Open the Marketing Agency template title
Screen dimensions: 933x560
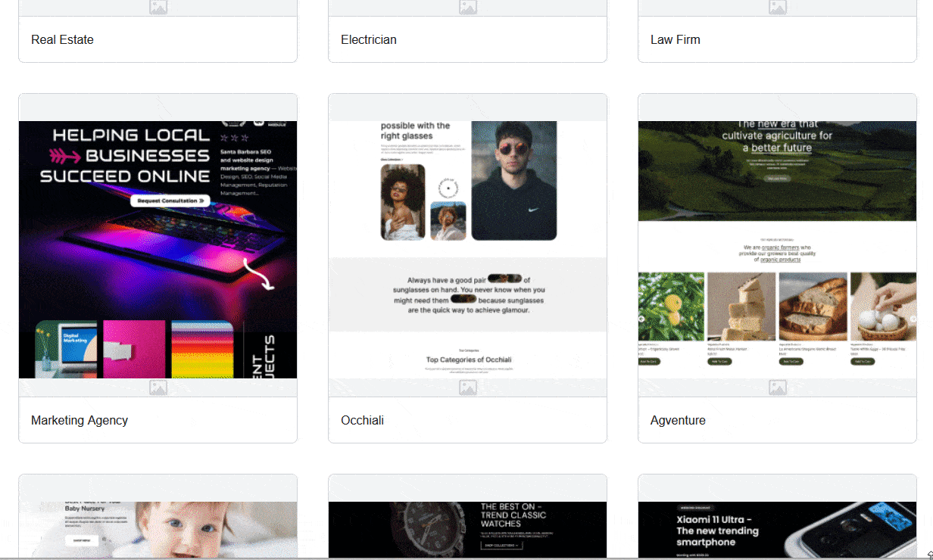tap(79, 420)
